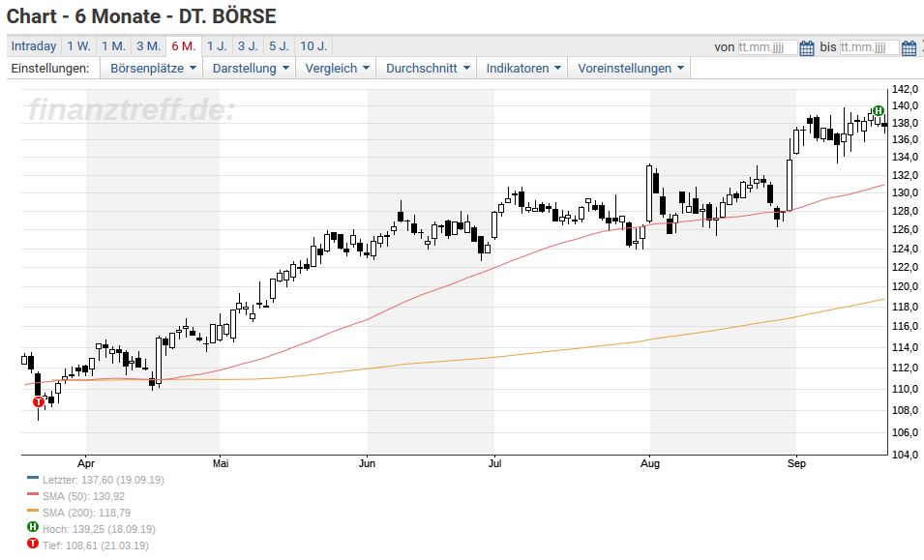Viewport: 924px width, 560px height.
Task: Click the 140,0 price axis label
Action: coord(906,106)
